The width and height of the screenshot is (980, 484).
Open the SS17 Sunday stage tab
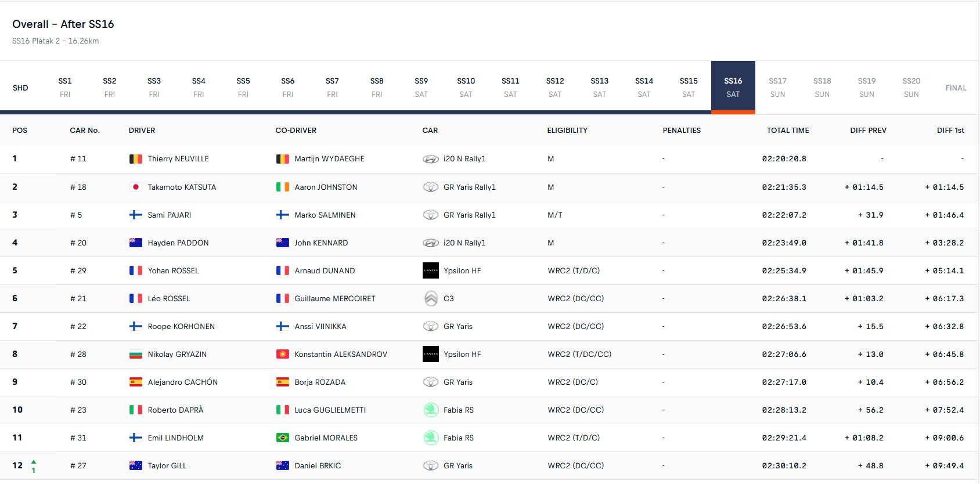(x=777, y=87)
